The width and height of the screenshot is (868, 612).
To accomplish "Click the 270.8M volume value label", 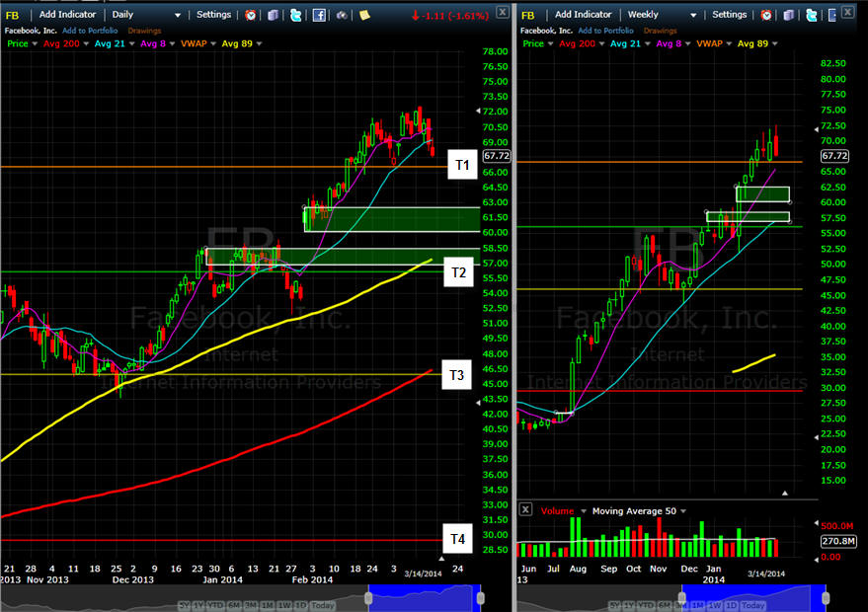I will click(x=838, y=541).
